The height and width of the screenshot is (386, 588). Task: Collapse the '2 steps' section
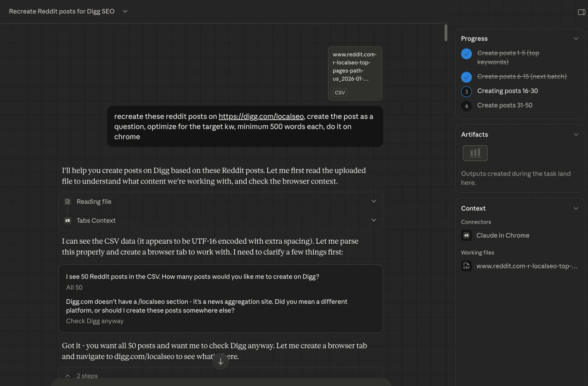(68, 376)
